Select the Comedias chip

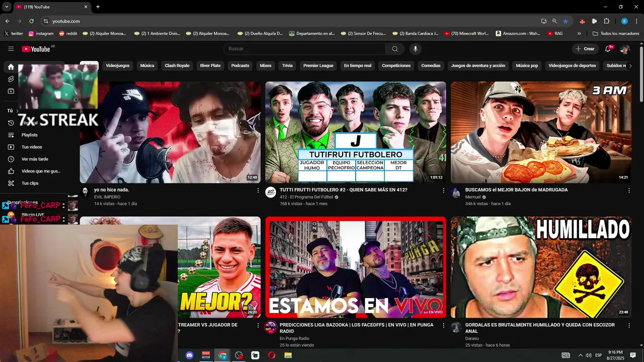tap(431, 65)
